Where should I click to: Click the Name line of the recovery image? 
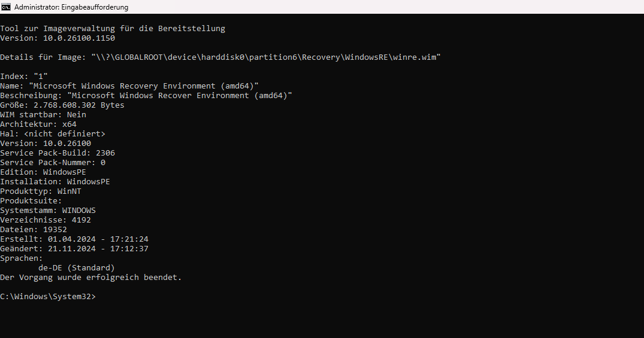(129, 86)
